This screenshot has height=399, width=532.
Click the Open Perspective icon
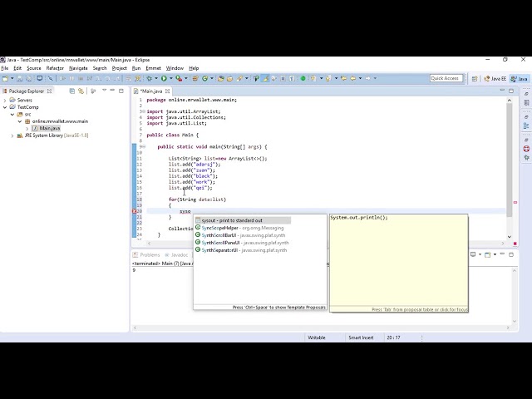(475, 79)
